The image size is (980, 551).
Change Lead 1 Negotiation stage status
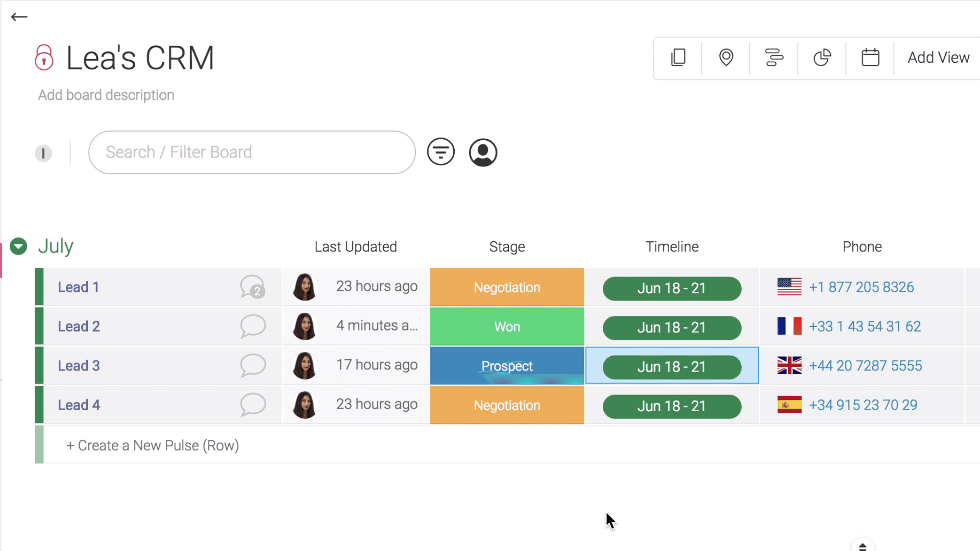507,287
